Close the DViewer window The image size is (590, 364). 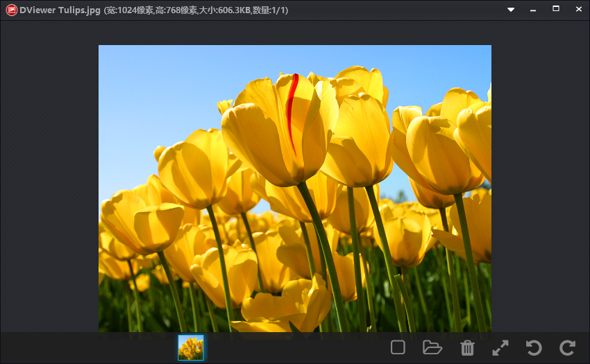coord(578,9)
